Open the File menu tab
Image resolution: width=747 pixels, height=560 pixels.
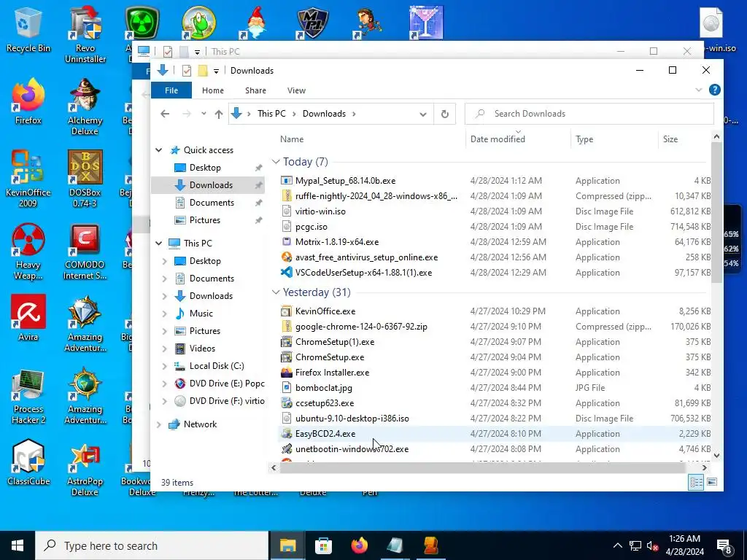tap(171, 90)
